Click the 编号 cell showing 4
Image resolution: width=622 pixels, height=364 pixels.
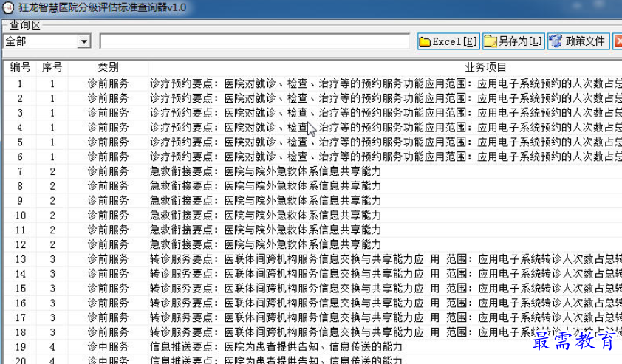pos(20,128)
